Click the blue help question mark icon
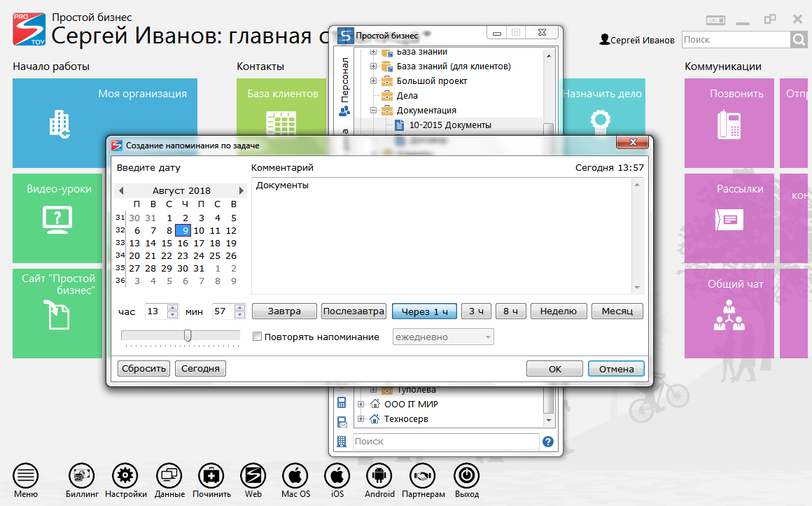Screen dimensions: 812x506 pos(548,441)
